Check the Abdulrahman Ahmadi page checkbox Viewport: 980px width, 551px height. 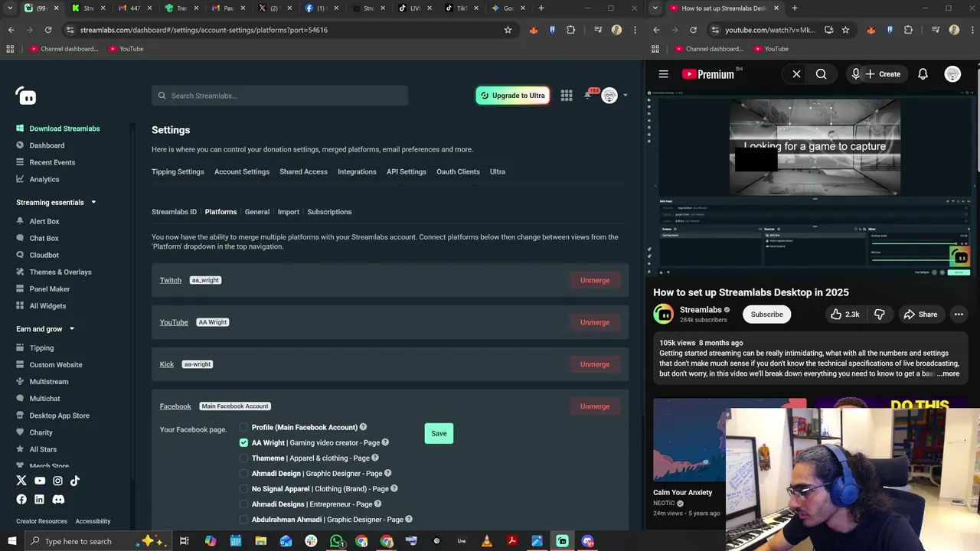(x=243, y=519)
